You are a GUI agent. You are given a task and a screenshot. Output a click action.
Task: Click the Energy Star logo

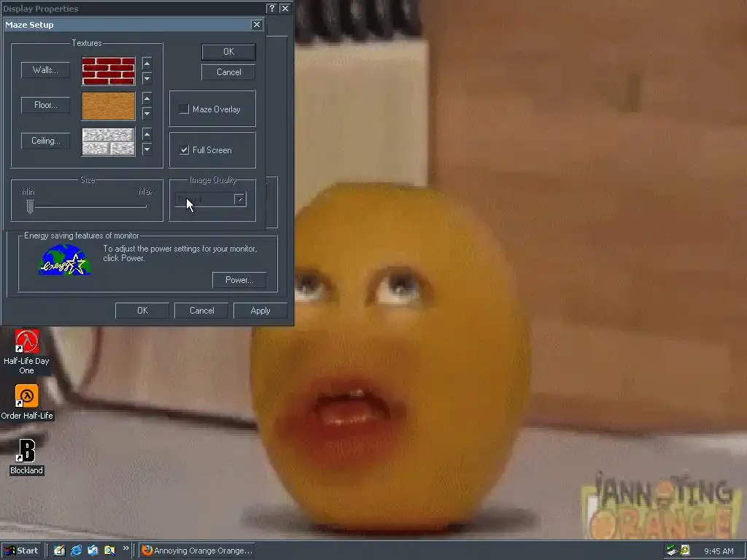coord(64,260)
